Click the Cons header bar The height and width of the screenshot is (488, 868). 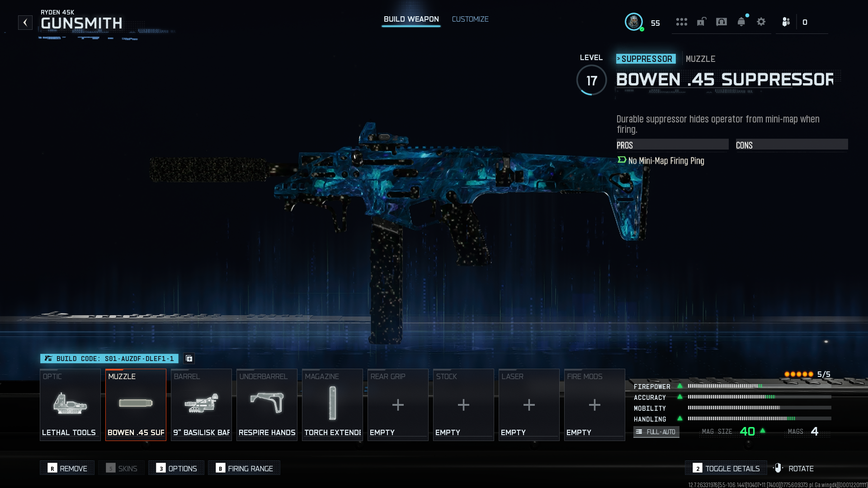pyautogui.click(x=792, y=145)
